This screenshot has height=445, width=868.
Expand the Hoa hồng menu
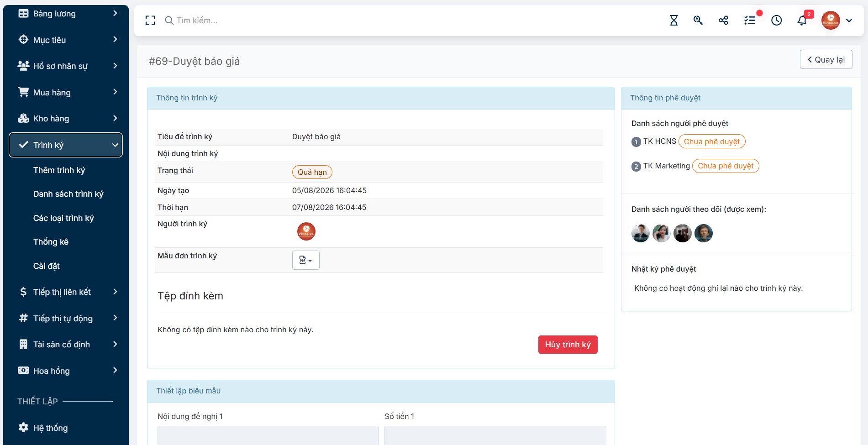coord(66,371)
